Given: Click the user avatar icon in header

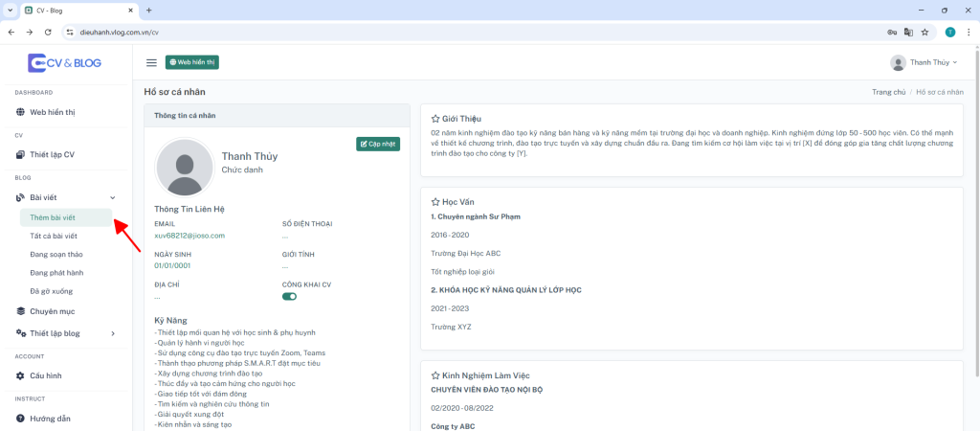Looking at the screenshot, I should coord(898,62).
